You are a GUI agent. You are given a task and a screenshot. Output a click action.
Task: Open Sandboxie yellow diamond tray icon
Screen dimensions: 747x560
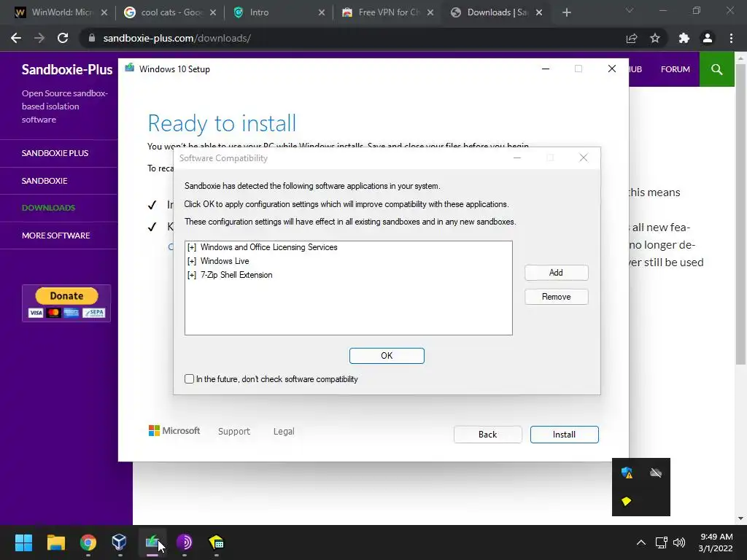click(x=627, y=501)
